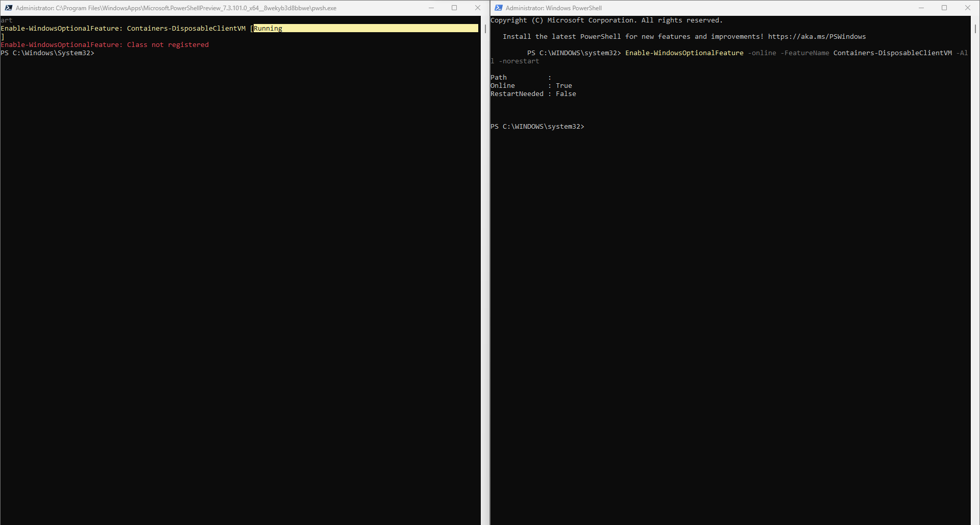Click the PowerShell Preview icon in left title bar
The width and height of the screenshot is (980, 525).
click(x=8, y=8)
